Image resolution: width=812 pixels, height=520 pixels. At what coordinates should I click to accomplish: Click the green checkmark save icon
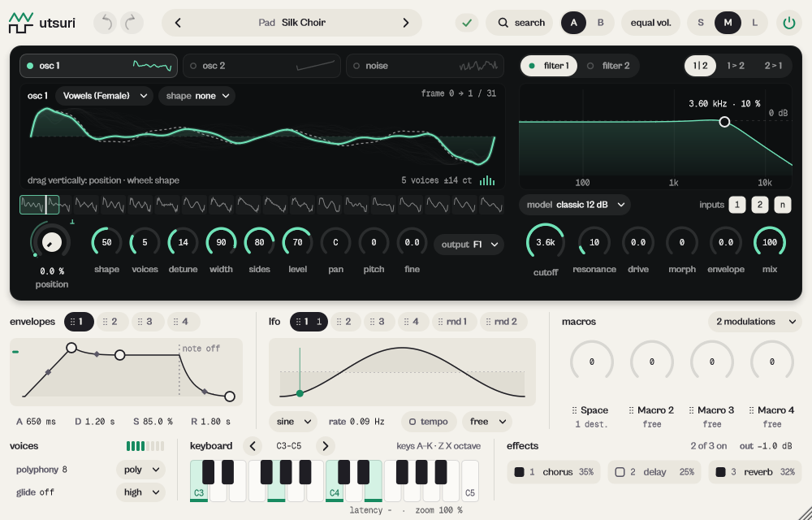[x=467, y=23]
